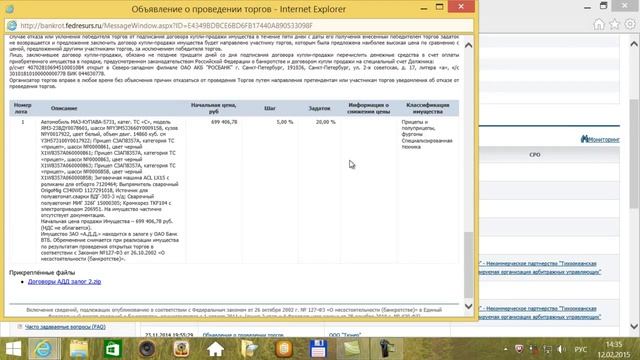Screen dimensions: 640x360
Task: Click background window scrollbar down arrow
Action: pyautogui.click(x=634, y=326)
